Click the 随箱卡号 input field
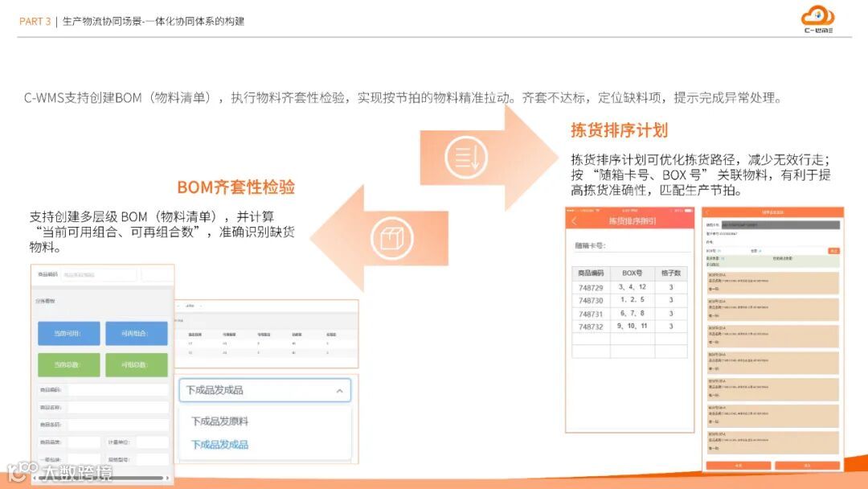 635,246
